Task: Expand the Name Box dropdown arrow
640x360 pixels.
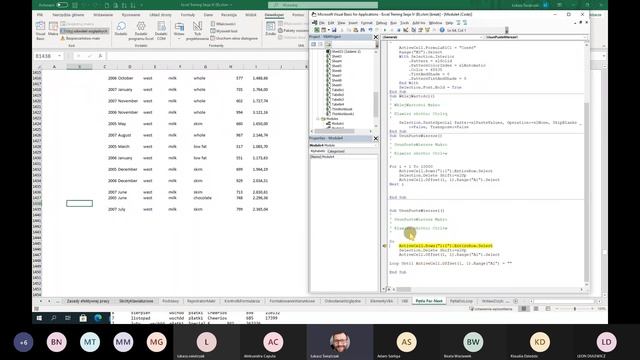Action: click(60, 56)
